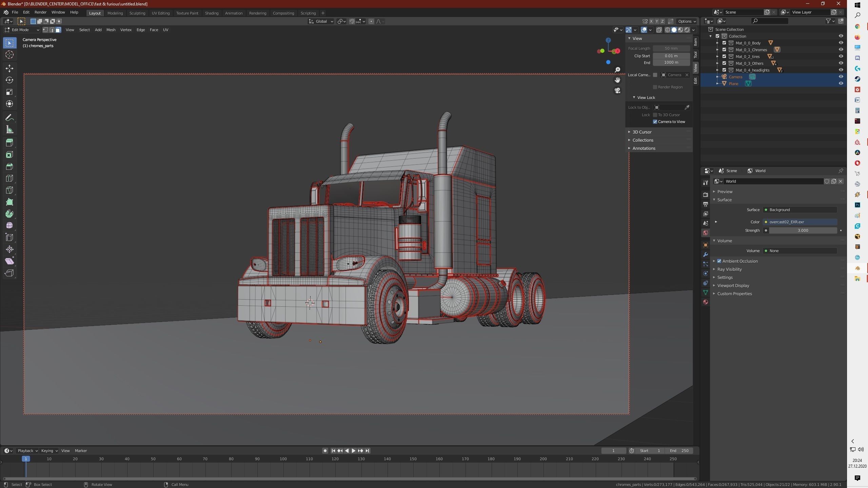
Task: Select the Knife tool
Action: pos(9,190)
